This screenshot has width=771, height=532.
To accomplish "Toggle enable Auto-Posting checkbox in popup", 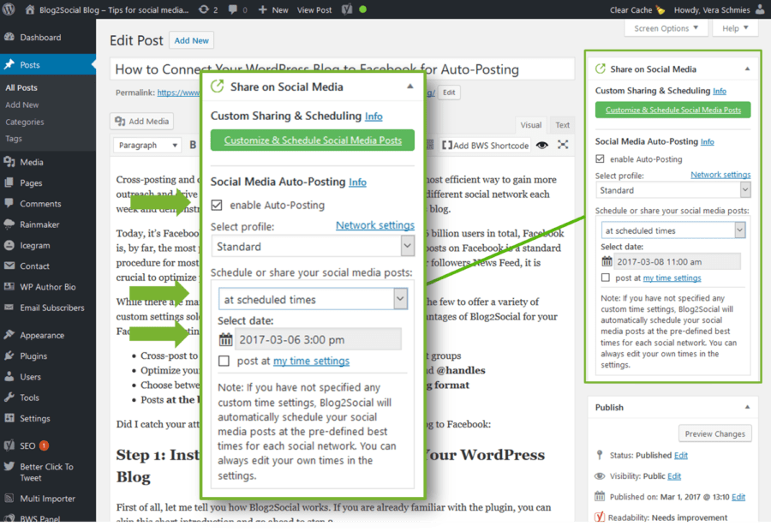I will pos(217,205).
